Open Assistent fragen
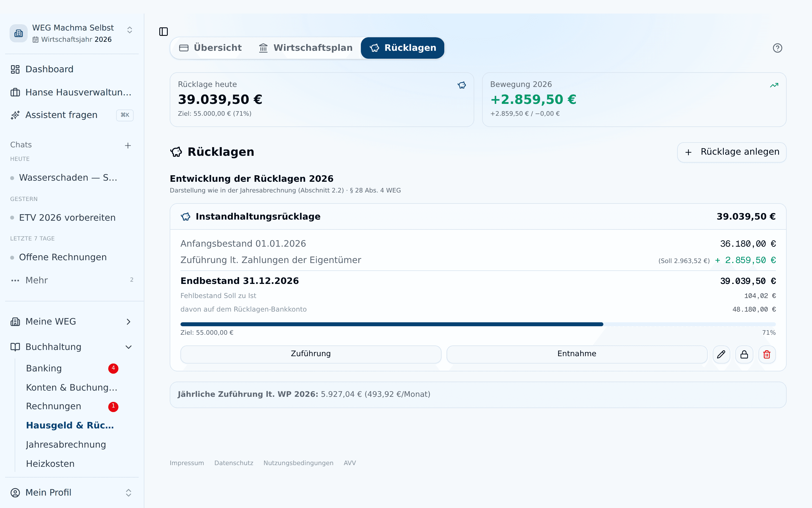The width and height of the screenshot is (812, 508). [x=72, y=115]
